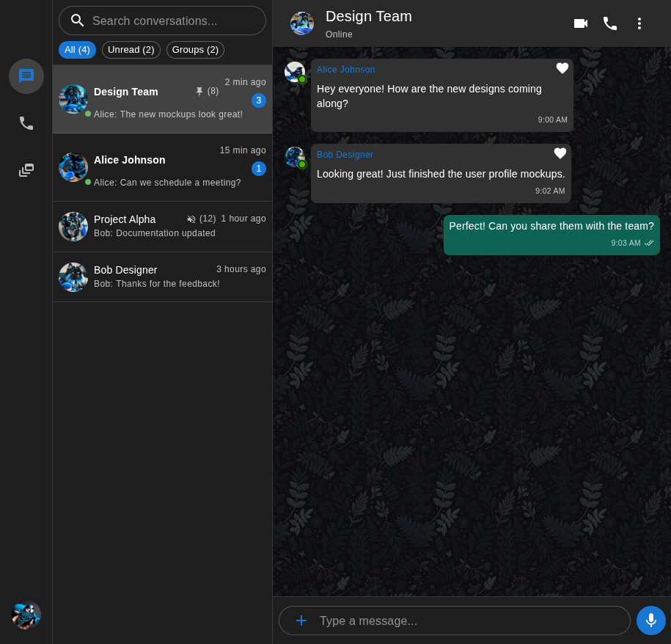671x644 pixels.
Task: Click the (8) member count on Design Team
Action: 213,91
